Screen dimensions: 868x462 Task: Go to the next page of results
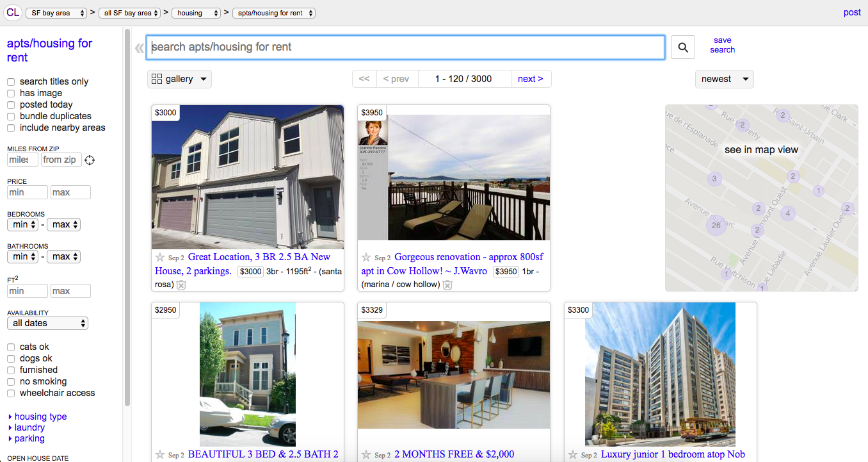[x=531, y=79]
